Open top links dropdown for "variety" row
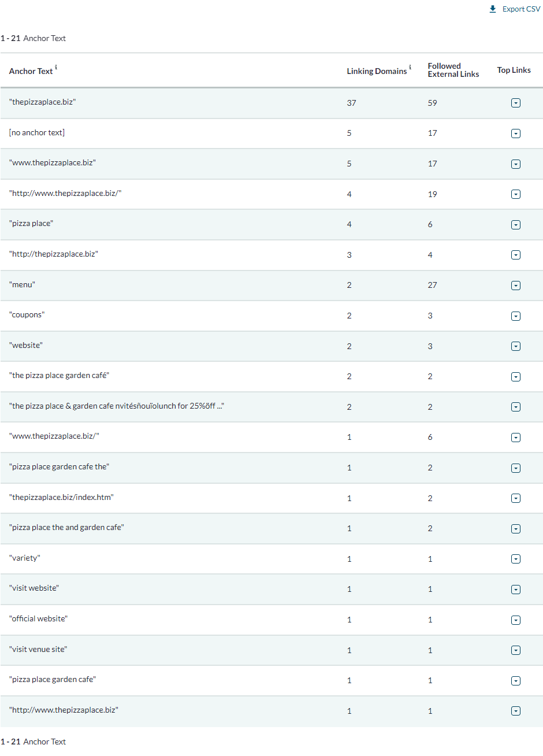This screenshot has height=756, width=543. click(x=516, y=559)
